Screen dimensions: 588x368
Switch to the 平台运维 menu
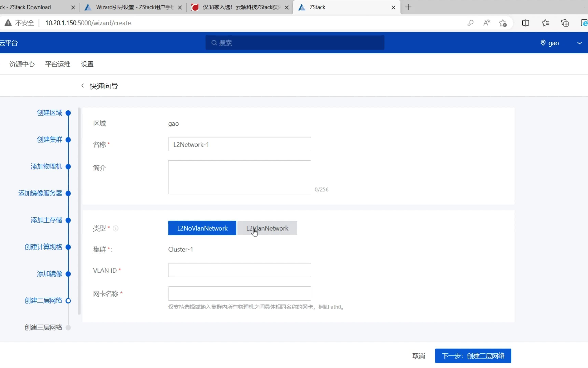(57, 64)
